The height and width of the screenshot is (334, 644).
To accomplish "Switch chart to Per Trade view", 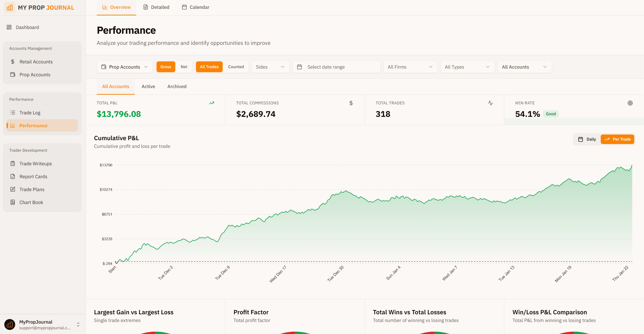I will pyautogui.click(x=617, y=139).
